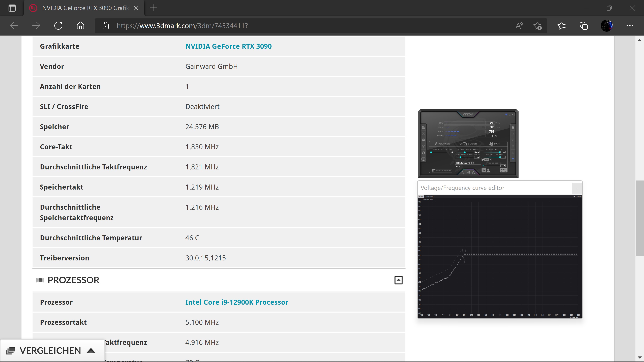Open the tab actions menu icon
Image resolution: width=644 pixels, height=362 pixels.
click(x=12, y=8)
